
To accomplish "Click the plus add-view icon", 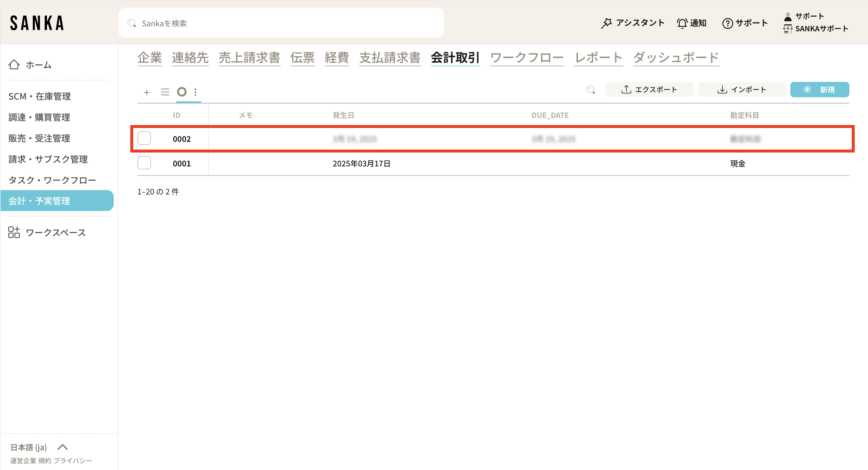I will [147, 93].
